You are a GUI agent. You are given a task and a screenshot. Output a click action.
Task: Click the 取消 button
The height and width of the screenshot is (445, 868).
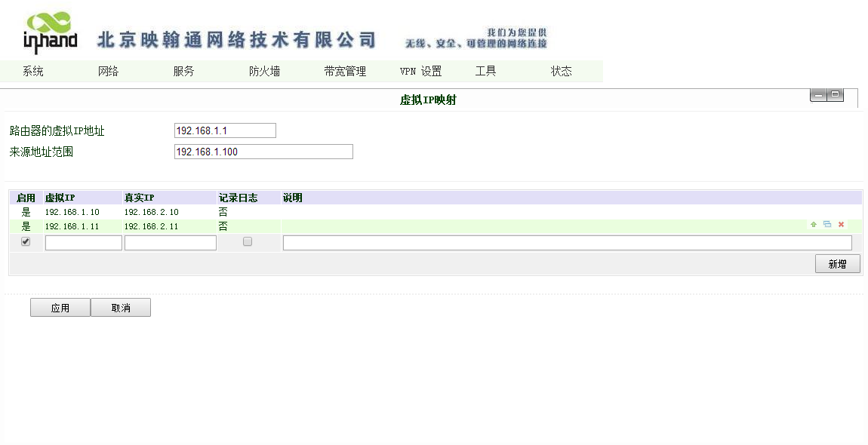[121, 308]
